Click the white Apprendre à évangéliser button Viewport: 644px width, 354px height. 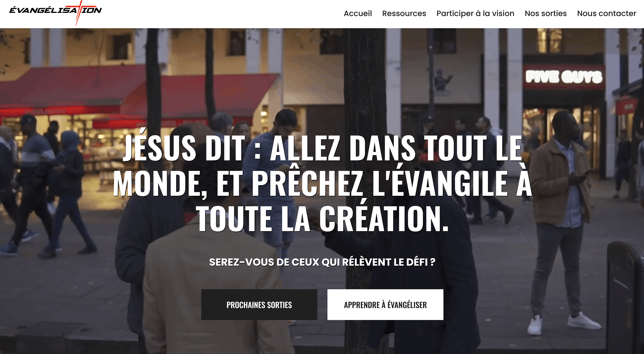385,304
